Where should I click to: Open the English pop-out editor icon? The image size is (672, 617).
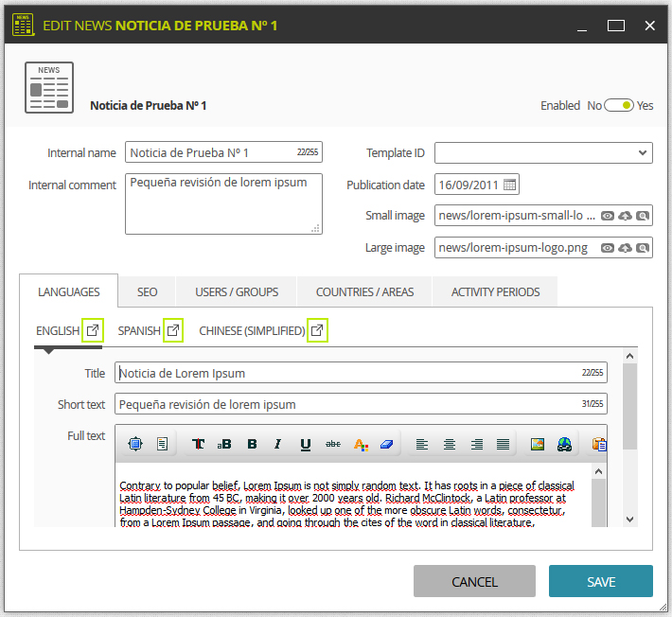tap(93, 330)
